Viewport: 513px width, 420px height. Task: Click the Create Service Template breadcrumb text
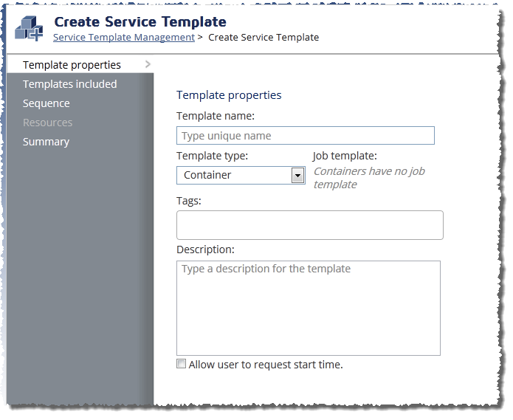(264, 38)
